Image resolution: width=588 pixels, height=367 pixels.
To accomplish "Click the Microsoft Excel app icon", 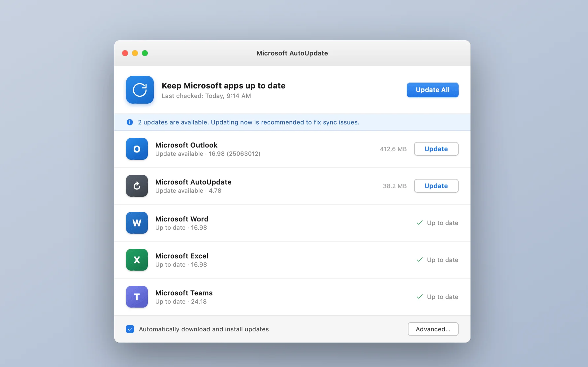I will click(137, 260).
